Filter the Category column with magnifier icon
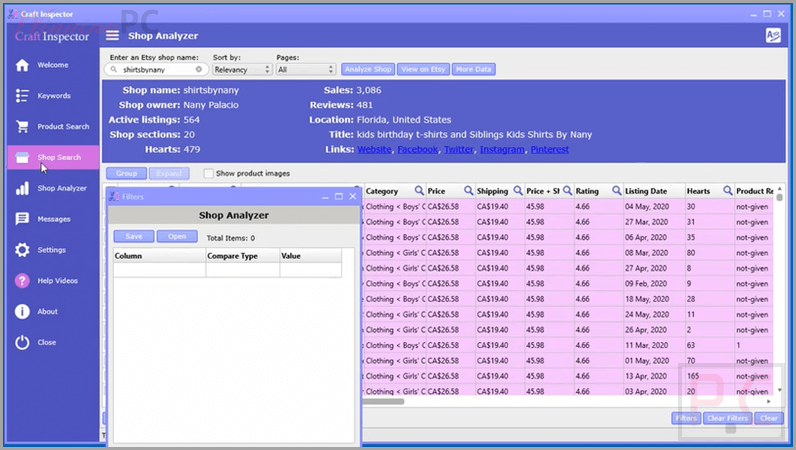796x450 pixels. [x=419, y=190]
